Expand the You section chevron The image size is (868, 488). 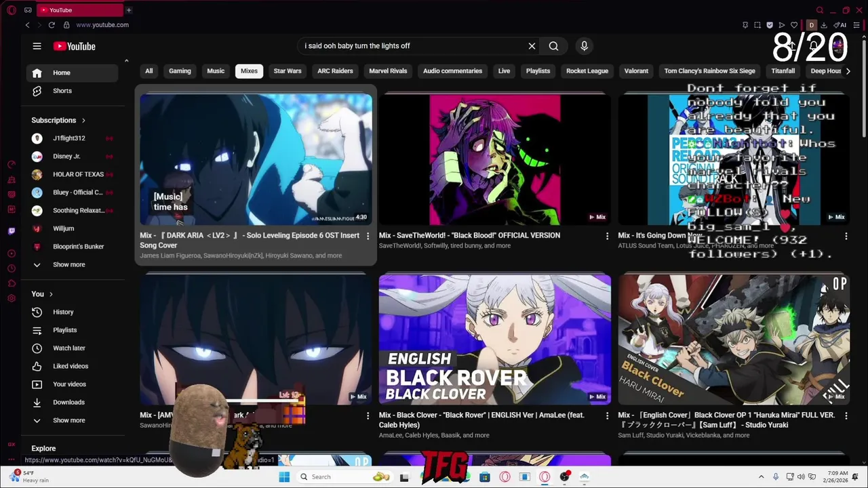(51, 294)
